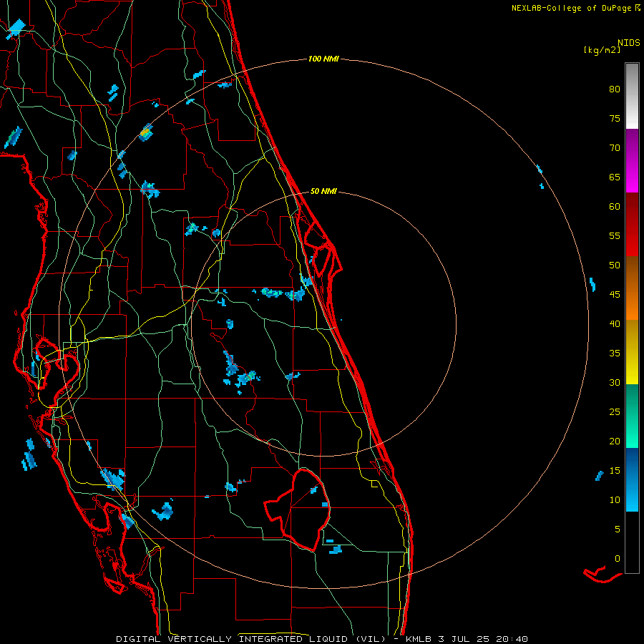Click the 10 value on the scale
This screenshot has height=644, width=644.
pos(615,500)
